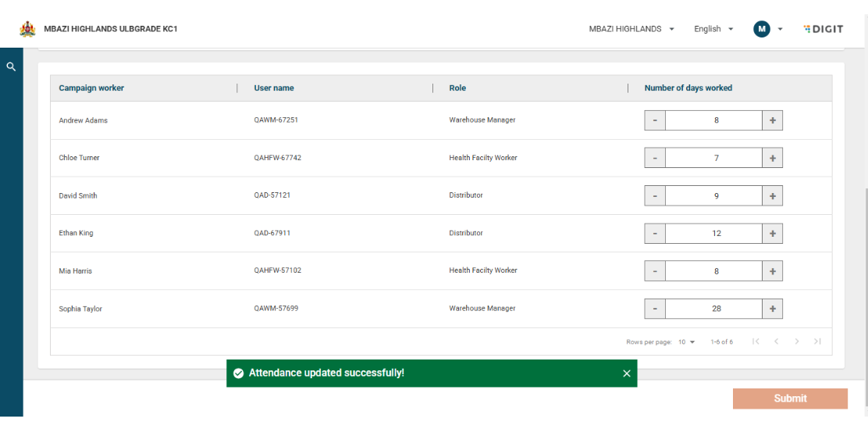Sort by Campaign worker column header

pos(91,88)
